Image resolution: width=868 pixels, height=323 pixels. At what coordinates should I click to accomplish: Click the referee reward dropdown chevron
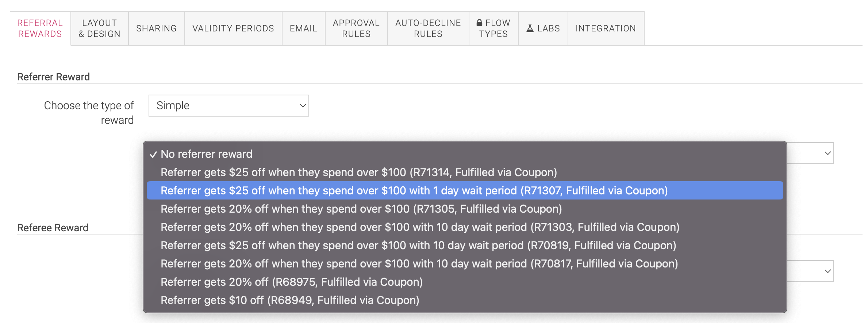tap(827, 271)
